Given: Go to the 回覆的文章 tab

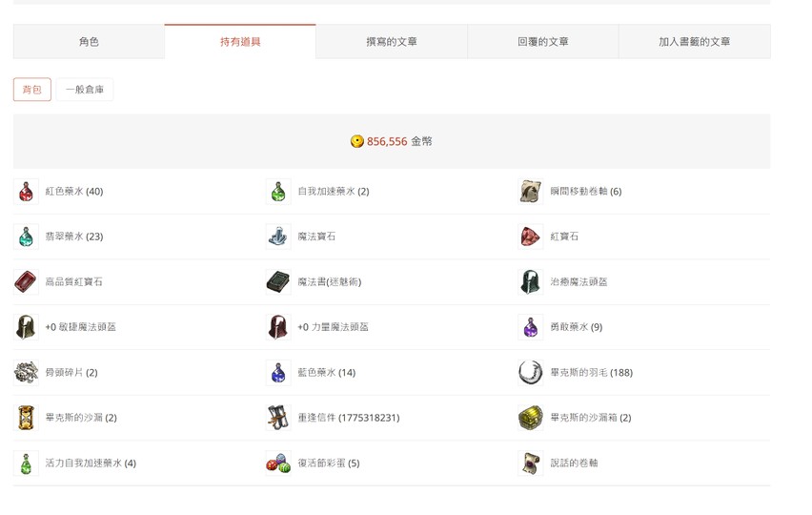Looking at the screenshot, I should click(542, 42).
